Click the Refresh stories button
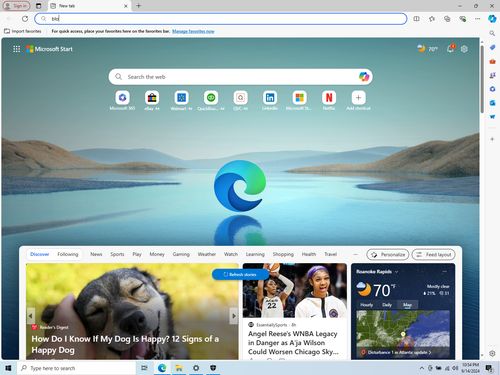Viewport: 500px width, 375px height. click(240, 274)
